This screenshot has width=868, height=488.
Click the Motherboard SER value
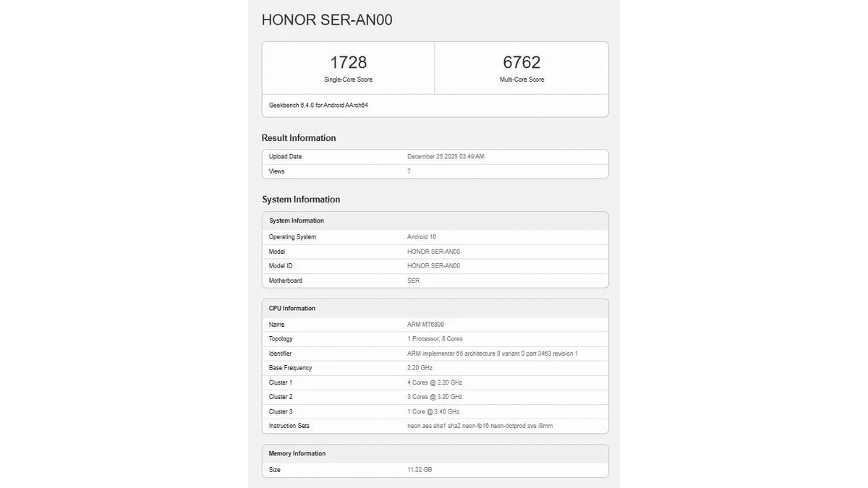[x=413, y=281]
